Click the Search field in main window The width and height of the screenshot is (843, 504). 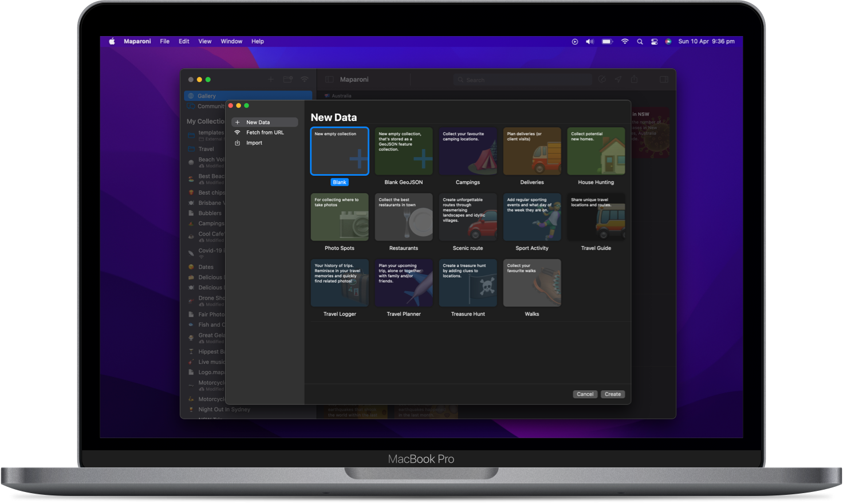pos(523,80)
